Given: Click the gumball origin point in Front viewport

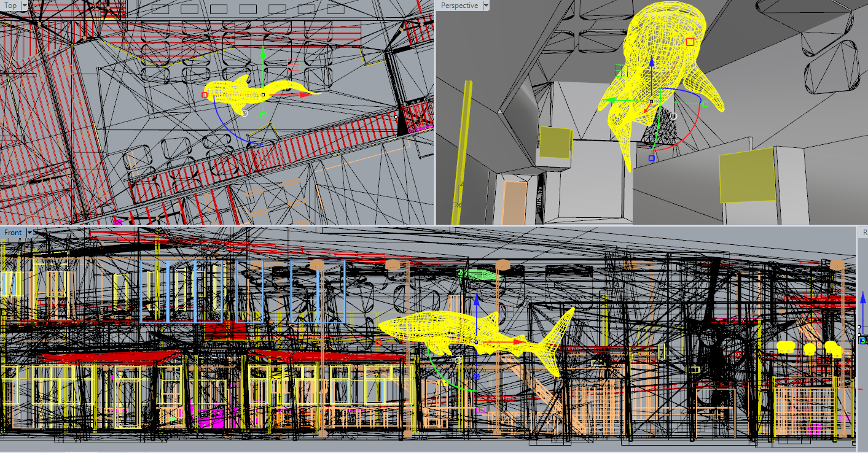Looking at the screenshot, I should pyautogui.click(x=476, y=342).
